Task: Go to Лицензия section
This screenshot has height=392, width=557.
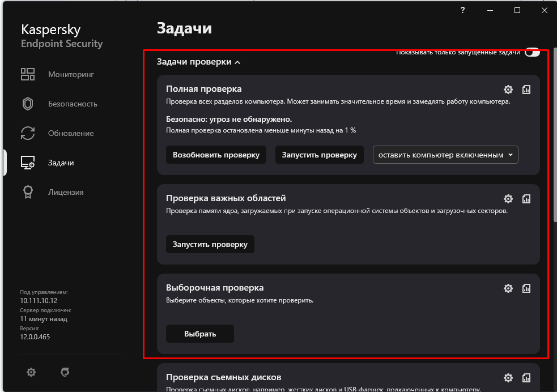Action: pyautogui.click(x=66, y=192)
